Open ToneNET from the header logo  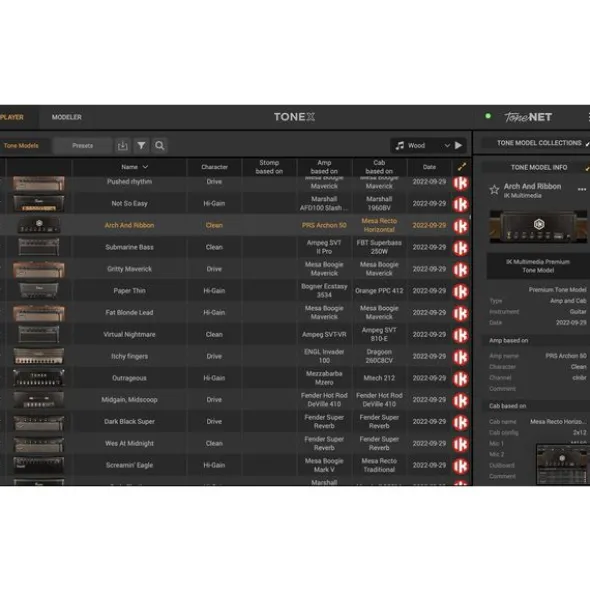528,117
